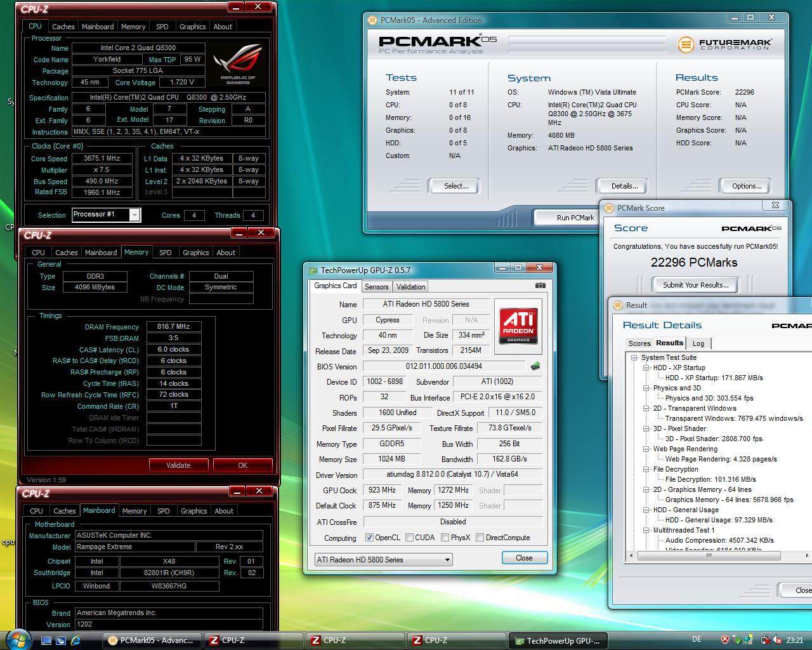The height and width of the screenshot is (650, 812).
Task: Click the BIOS Version field in GPU-Z
Action: coord(444,366)
